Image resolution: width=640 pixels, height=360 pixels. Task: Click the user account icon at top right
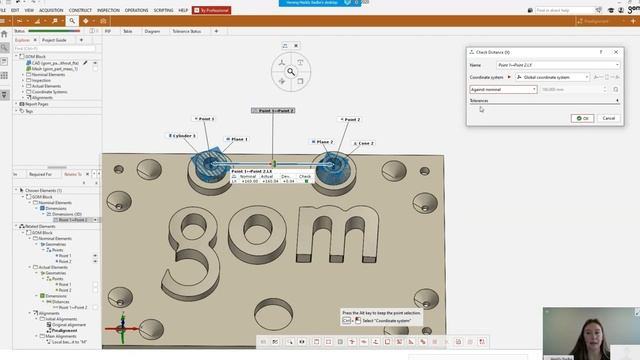[x=620, y=10]
